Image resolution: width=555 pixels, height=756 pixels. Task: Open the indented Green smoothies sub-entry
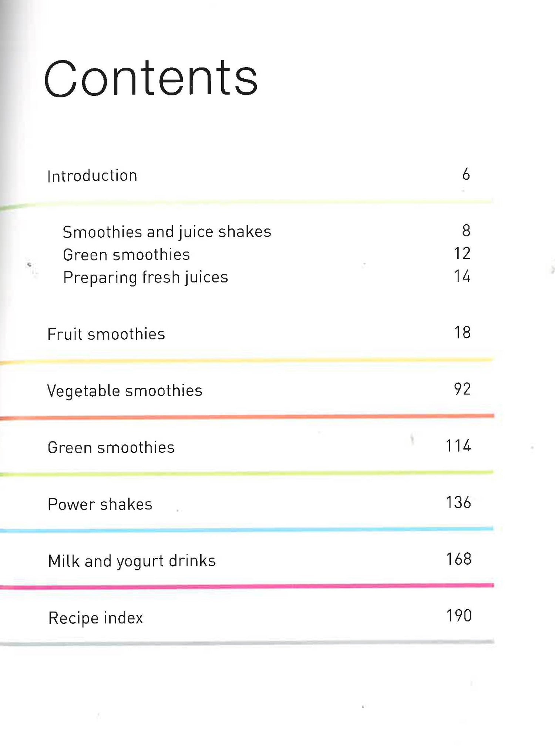pyautogui.click(x=126, y=255)
